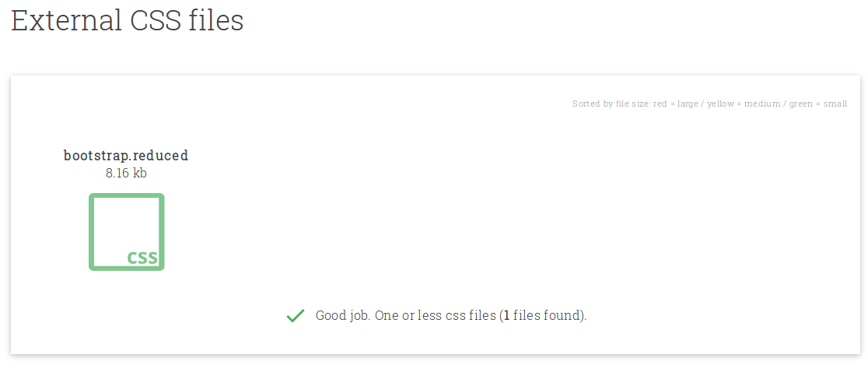
Task: Click the bold "1" file count
Action: point(506,316)
